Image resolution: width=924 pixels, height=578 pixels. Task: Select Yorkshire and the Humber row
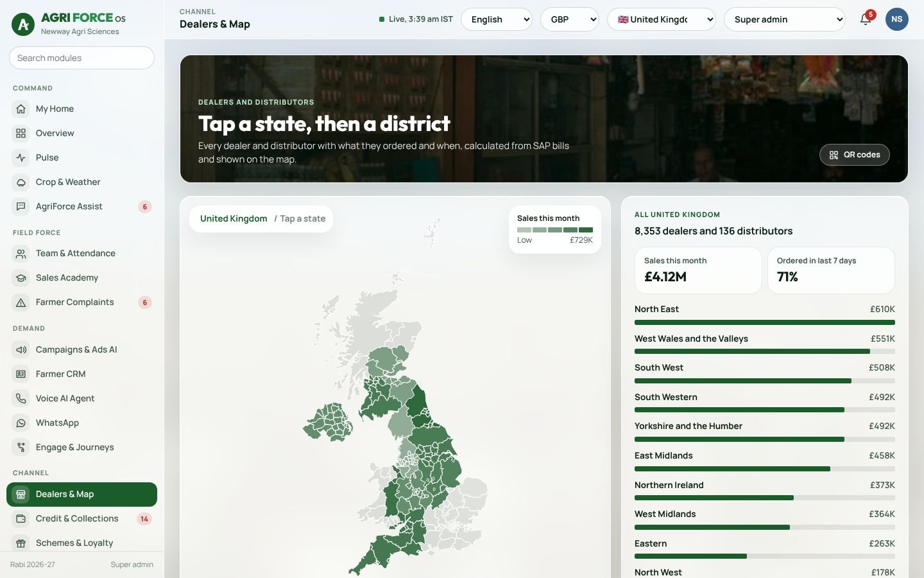[x=765, y=432]
